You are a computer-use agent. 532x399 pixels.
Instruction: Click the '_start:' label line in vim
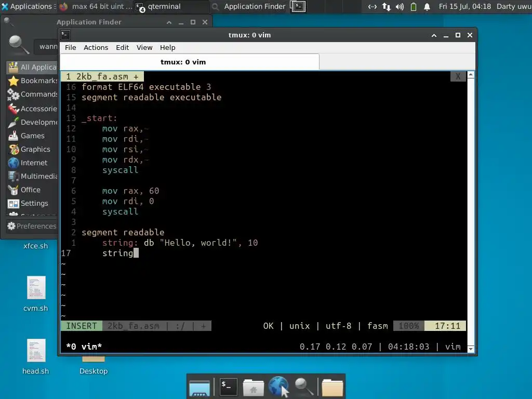(99, 118)
